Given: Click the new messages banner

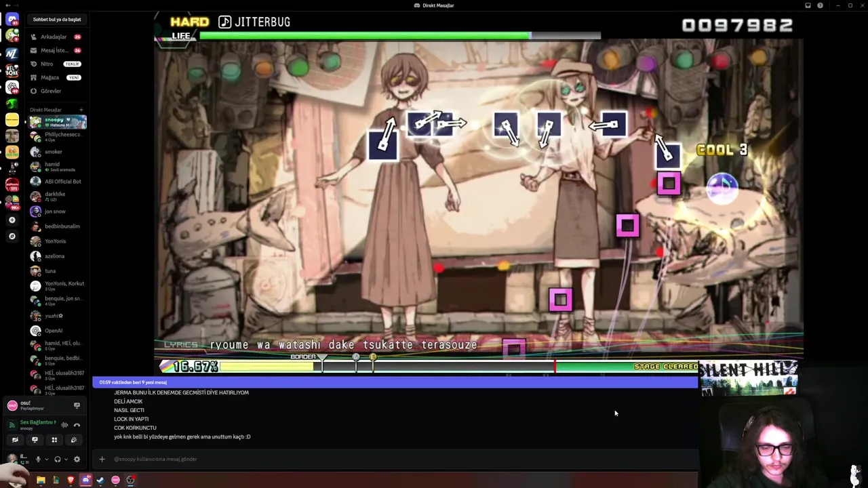Looking at the screenshot, I should 395,382.
